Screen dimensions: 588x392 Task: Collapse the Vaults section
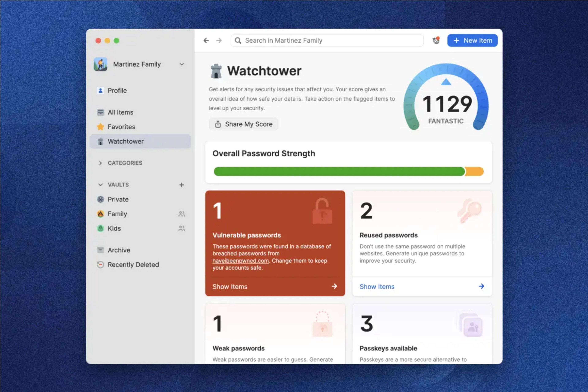(100, 185)
